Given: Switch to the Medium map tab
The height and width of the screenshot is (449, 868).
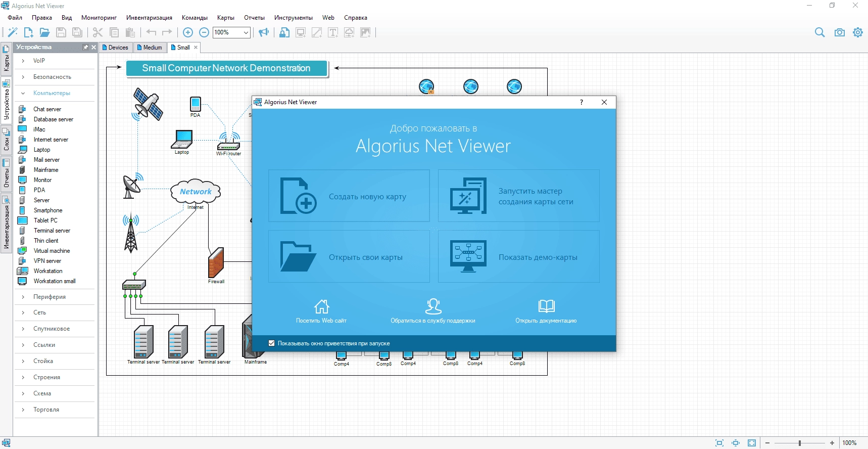Looking at the screenshot, I should (x=150, y=48).
